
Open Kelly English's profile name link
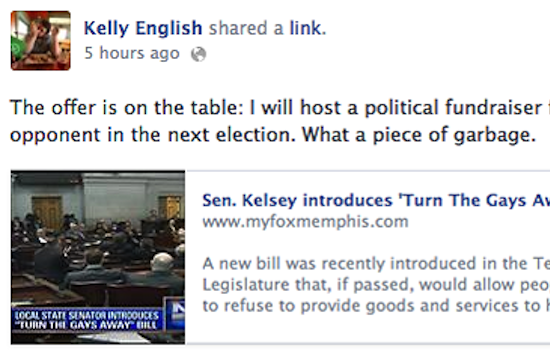point(143,28)
